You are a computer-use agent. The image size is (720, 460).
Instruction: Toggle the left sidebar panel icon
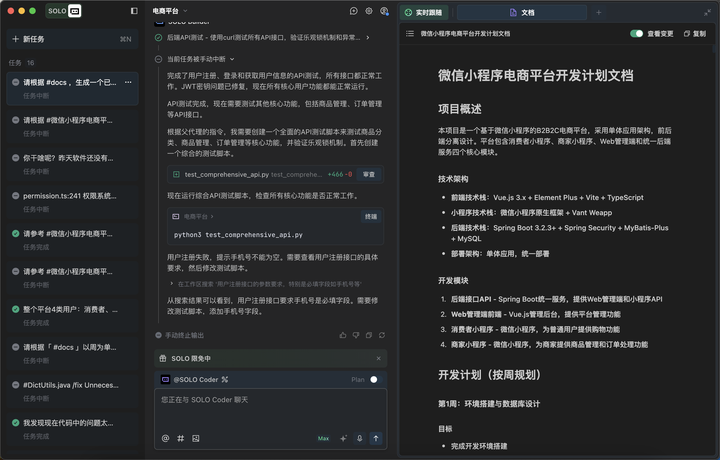134,12
